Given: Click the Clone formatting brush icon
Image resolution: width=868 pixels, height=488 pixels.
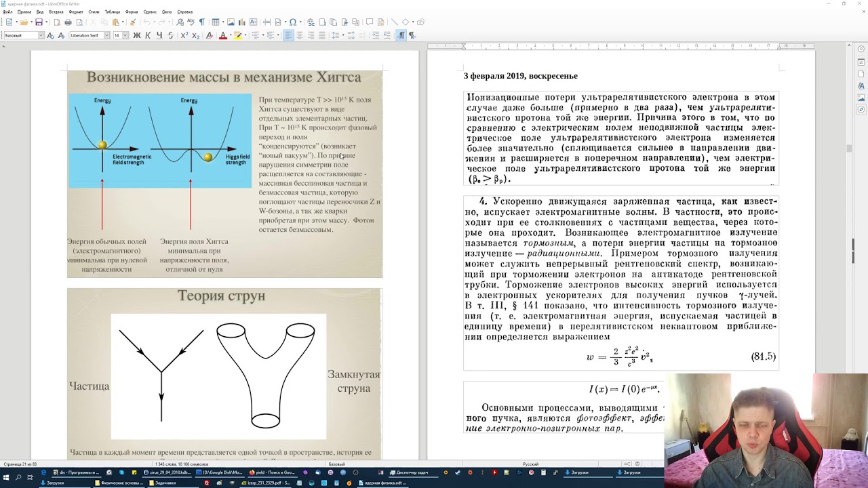Looking at the screenshot, I should 132,22.
